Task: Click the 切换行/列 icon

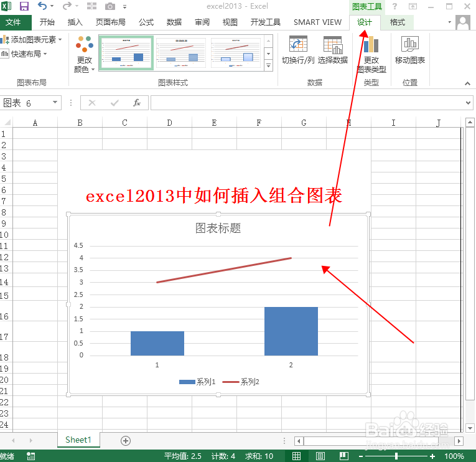Action: coord(298,44)
